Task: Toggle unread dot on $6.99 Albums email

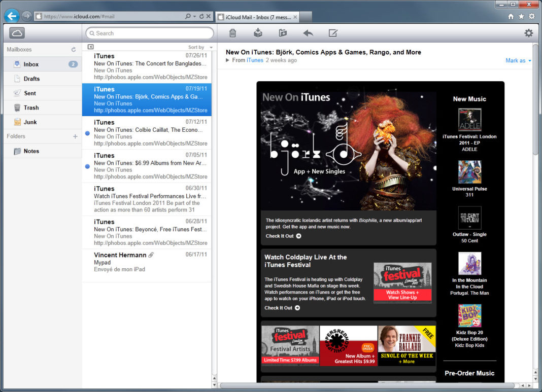Action: [87, 166]
